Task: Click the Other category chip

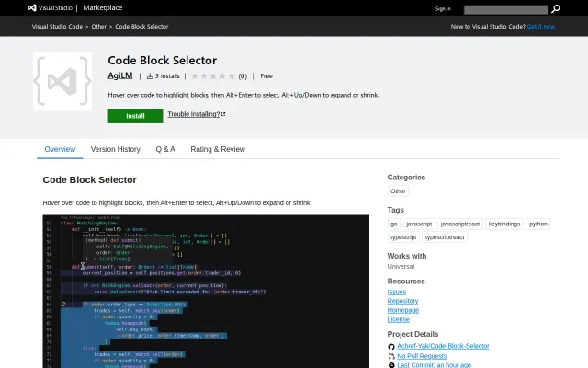Action: click(x=398, y=191)
